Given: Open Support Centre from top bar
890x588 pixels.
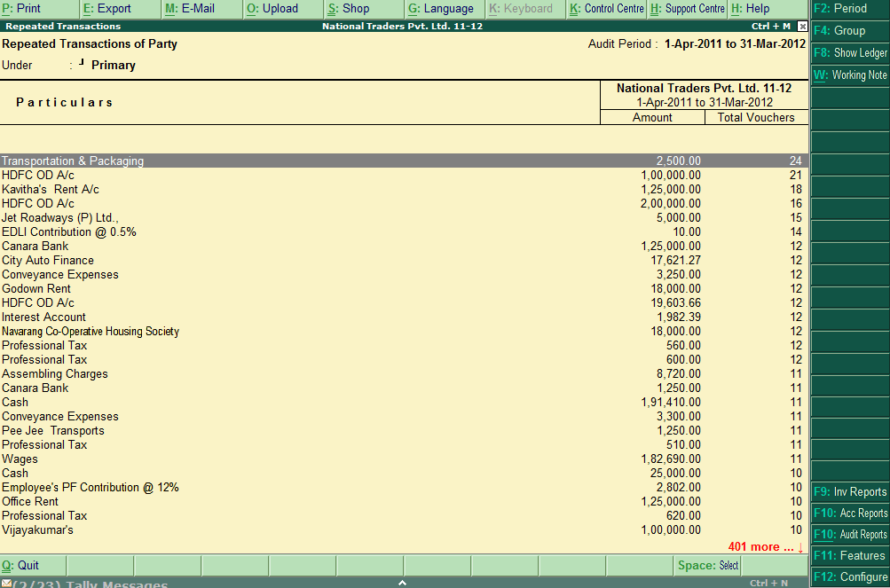Looking at the screenshot, I should [688, 9].
